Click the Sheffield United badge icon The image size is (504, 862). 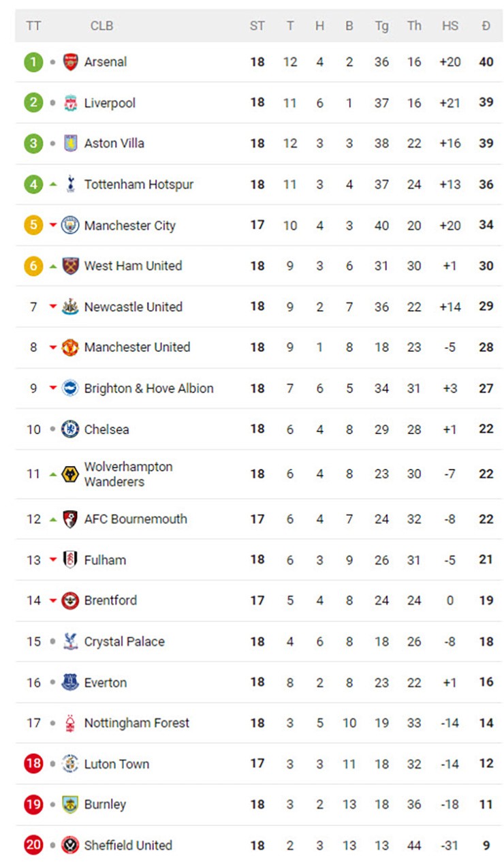pos(70,846)
